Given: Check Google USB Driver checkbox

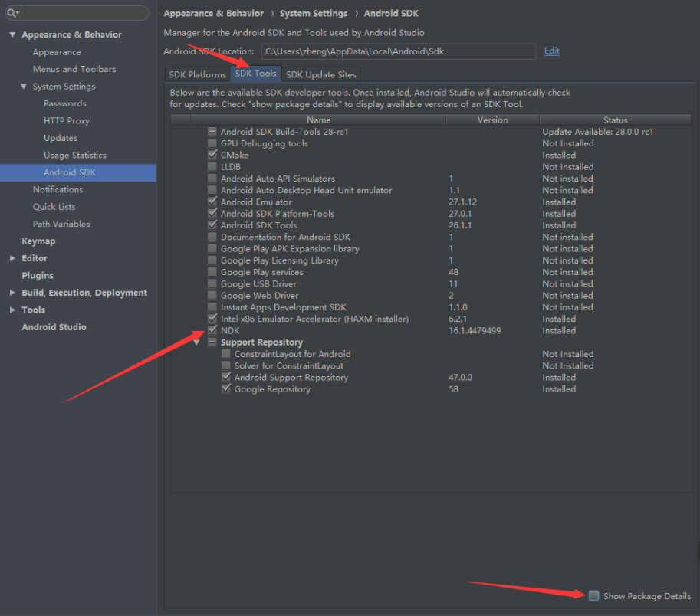Looking at the screenshot, I should coord(212,283).
